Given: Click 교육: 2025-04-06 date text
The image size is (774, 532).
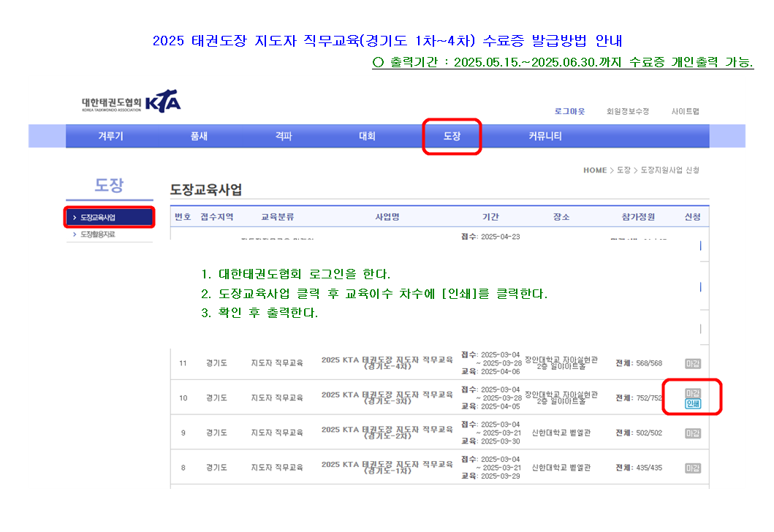Looking at the screenshot, I should 490,372.
